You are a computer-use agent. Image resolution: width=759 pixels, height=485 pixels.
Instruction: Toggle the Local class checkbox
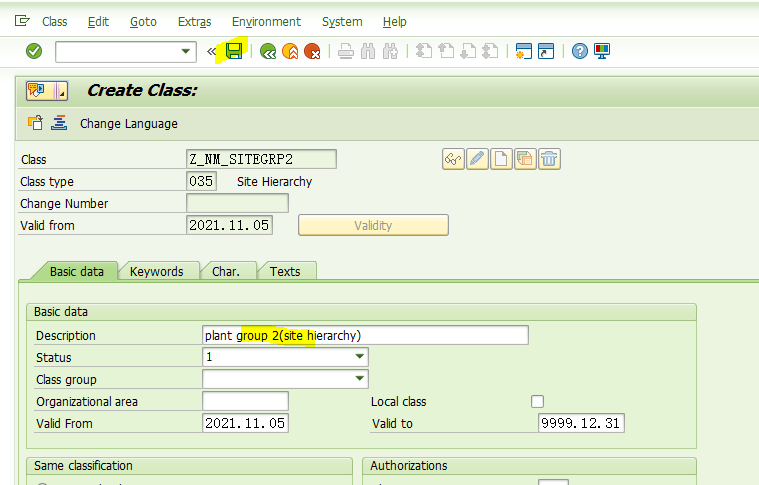coord(537,401)
